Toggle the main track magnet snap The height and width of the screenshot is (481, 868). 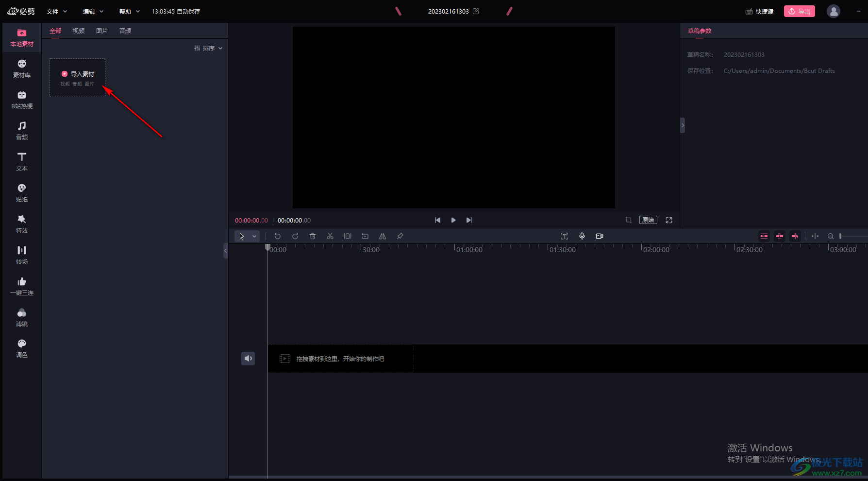click(x=764, y=236)
